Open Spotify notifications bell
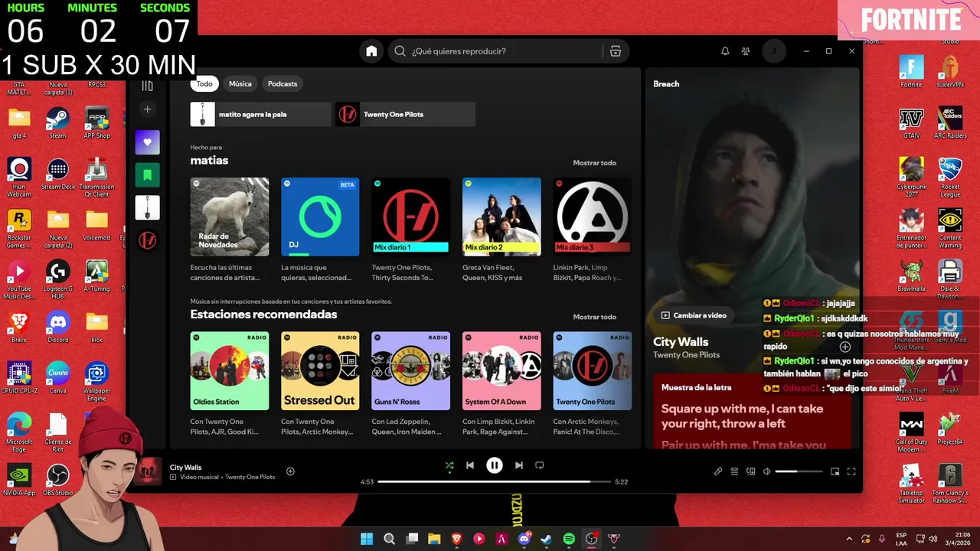This screenshot has width=980, height=551. (725, 51)
